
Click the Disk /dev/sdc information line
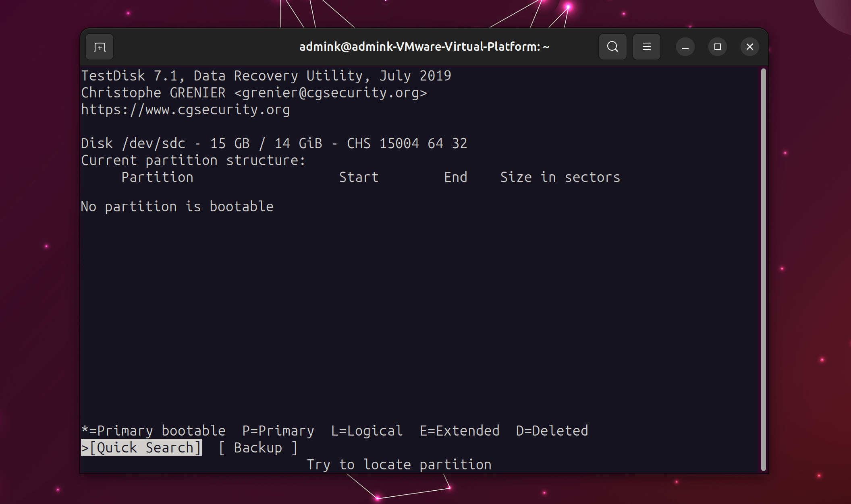[x=274, y=143]
